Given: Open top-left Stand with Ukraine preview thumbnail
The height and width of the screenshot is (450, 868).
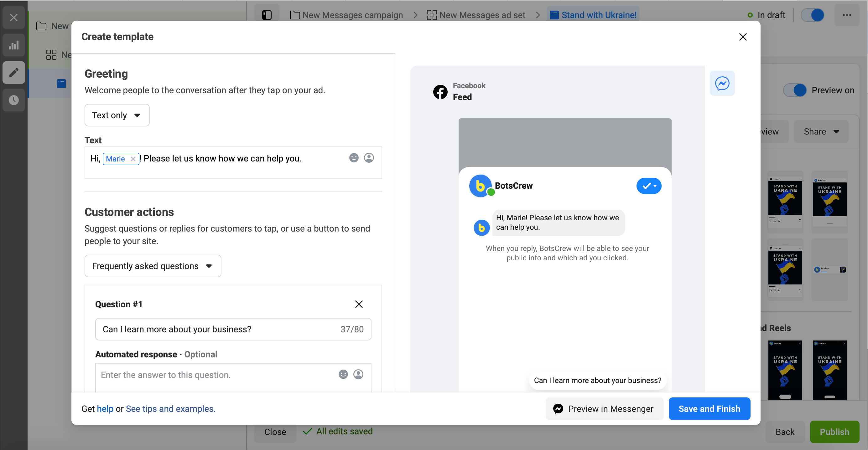Looking at the screenshot, I should click(785, 201).
